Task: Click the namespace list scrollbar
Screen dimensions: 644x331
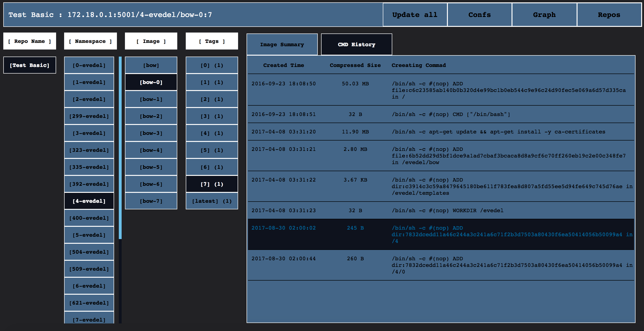Action: [x=120, y=148]
